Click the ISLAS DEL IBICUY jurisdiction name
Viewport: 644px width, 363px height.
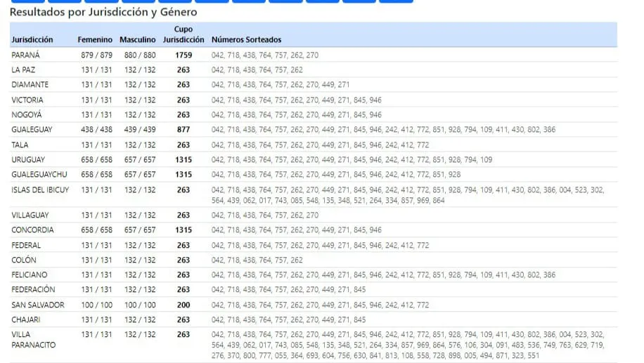click(x=40, y=190)
